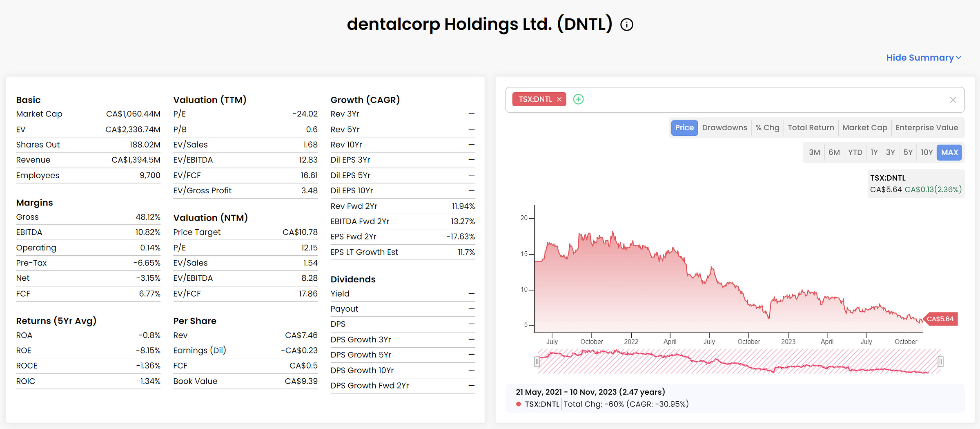Click the Dividends section heading
This screenshot has width=980, height=429.
[353, 279]
